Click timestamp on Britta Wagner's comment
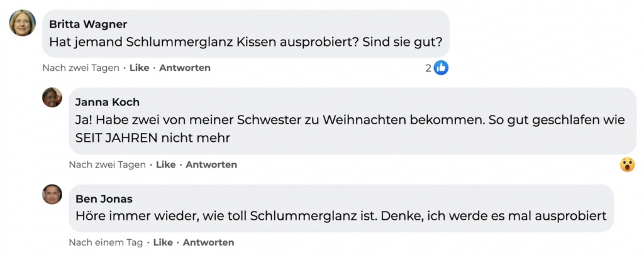 (80, 68)
